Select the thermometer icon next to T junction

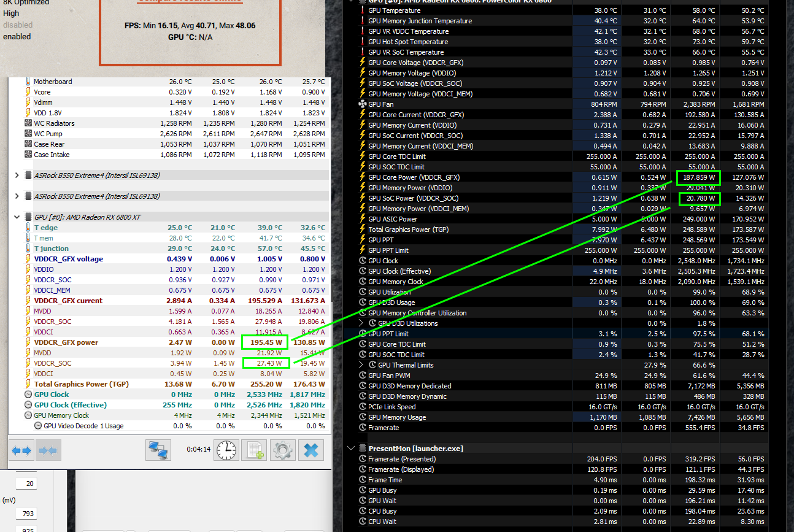click(x=28, y=249)
